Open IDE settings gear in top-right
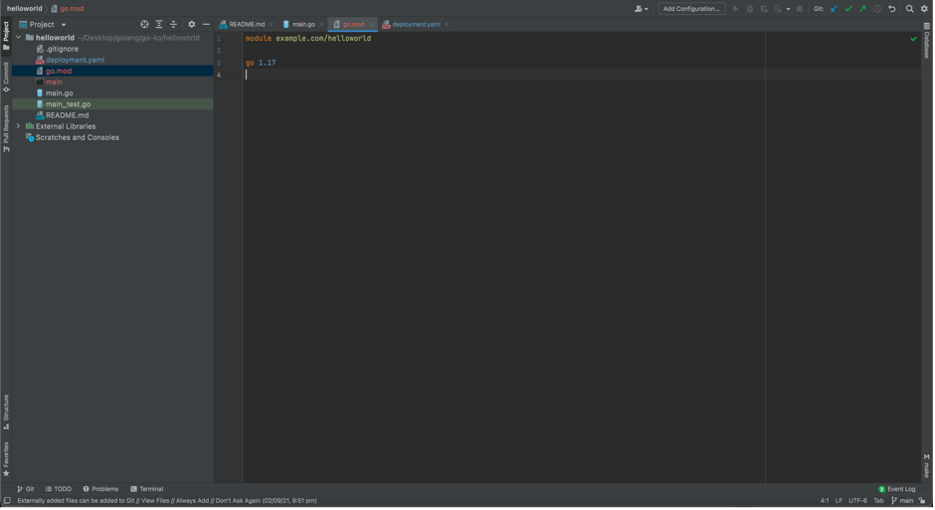 (x=924, y=9)
